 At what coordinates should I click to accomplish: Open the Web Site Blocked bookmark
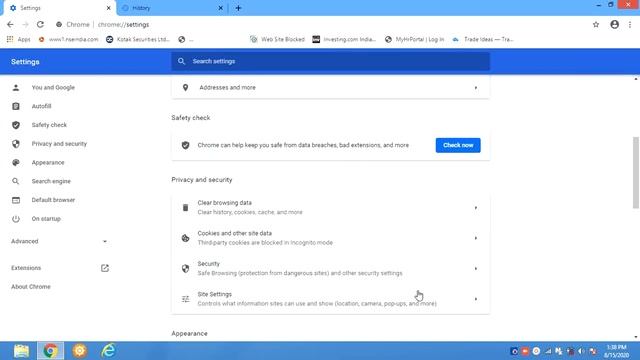pos(277,39)
